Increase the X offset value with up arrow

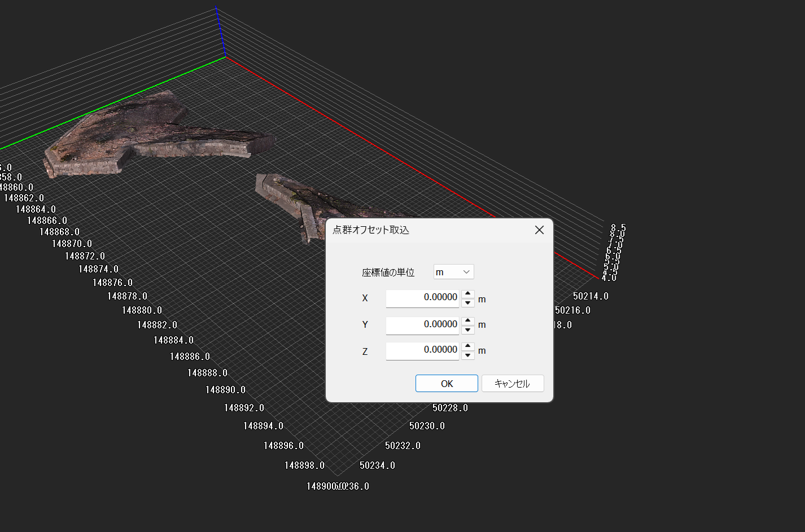pos(468,294)
